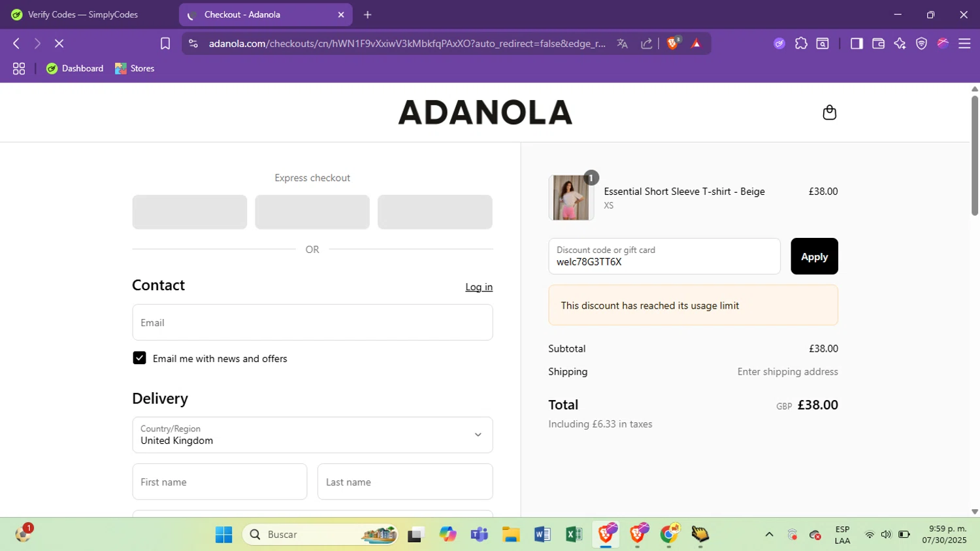980x551 pixels.
Task: Open the Dashboard bookmark
Action: click(75, 69)
